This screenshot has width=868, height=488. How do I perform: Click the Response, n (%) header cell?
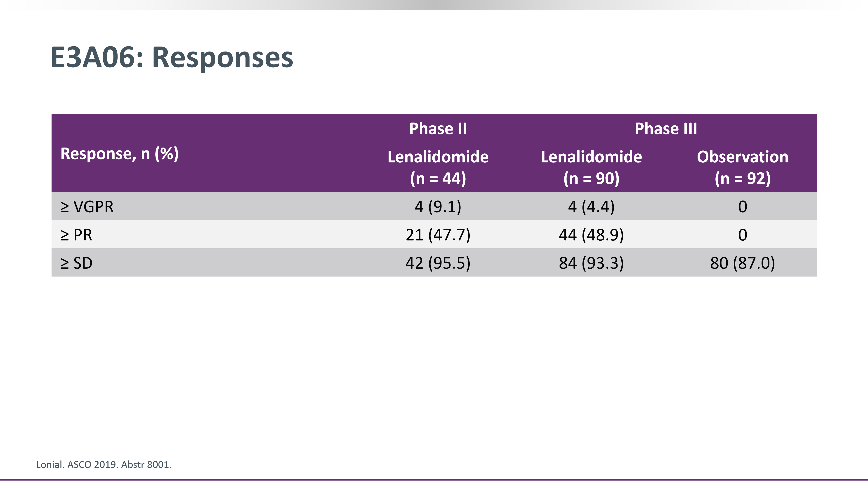119,154
